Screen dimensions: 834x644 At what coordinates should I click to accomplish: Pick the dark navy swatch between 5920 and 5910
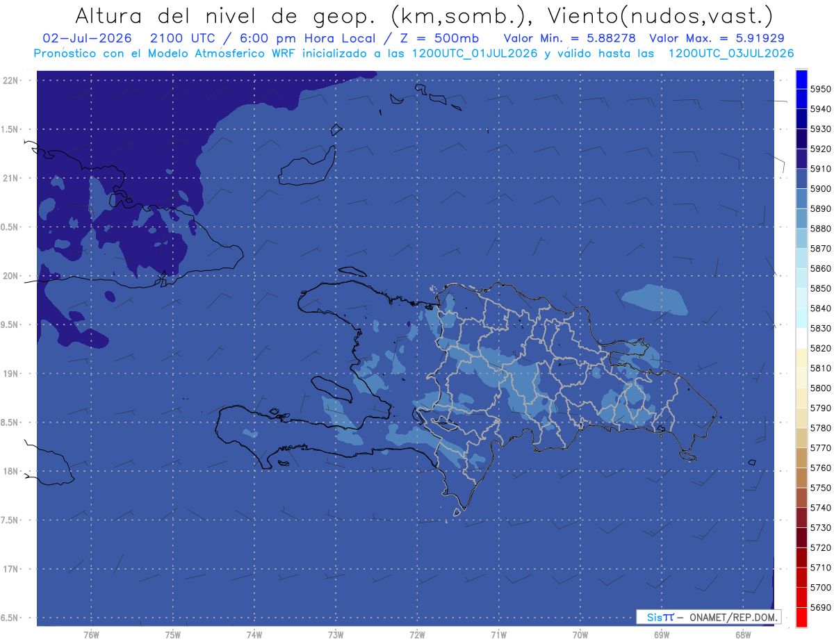click(x=801, y=158)
